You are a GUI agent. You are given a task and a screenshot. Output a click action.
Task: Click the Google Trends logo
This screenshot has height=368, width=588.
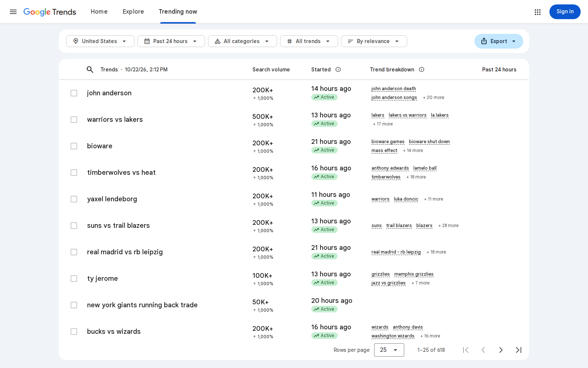(50, 12)
